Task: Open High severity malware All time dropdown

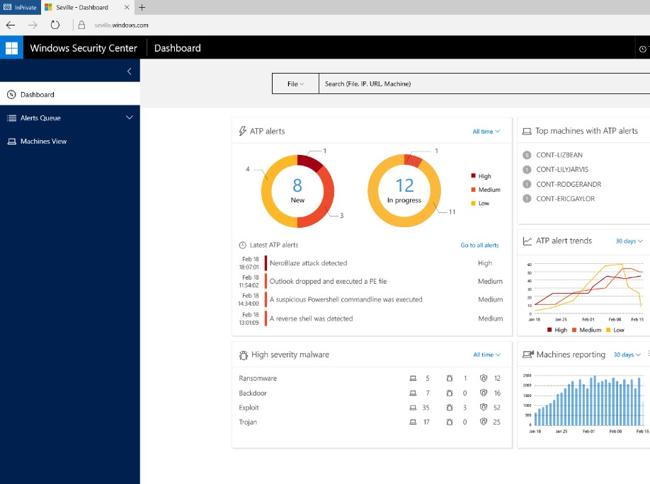Action: click(x=487, y=355)
